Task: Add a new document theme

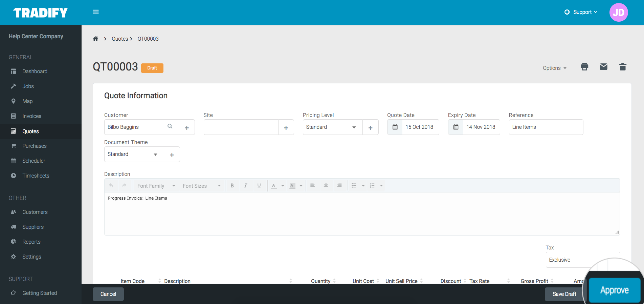Action: click(172, 155)
